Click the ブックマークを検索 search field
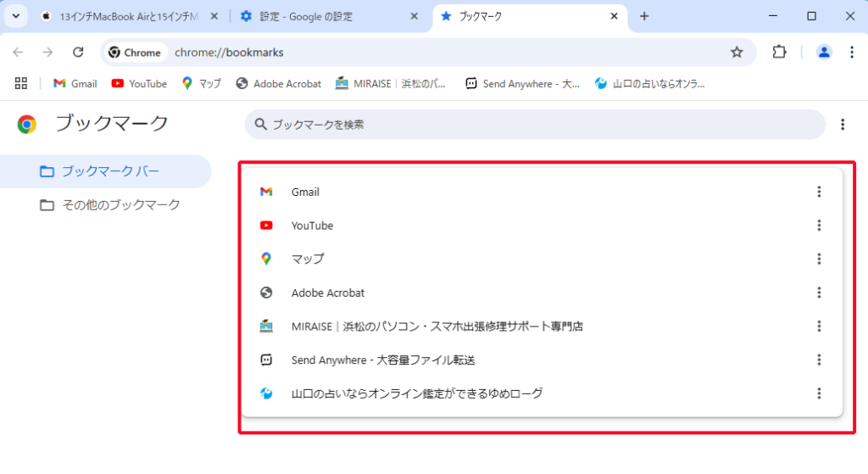Screen dimensions: 868x474 coord(535,125)
